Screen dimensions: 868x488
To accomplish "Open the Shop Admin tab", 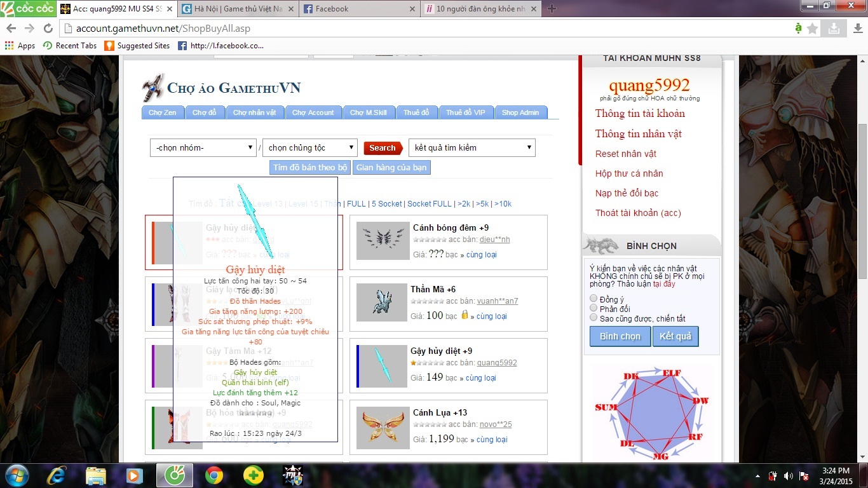I will click(x=520, y=112).
